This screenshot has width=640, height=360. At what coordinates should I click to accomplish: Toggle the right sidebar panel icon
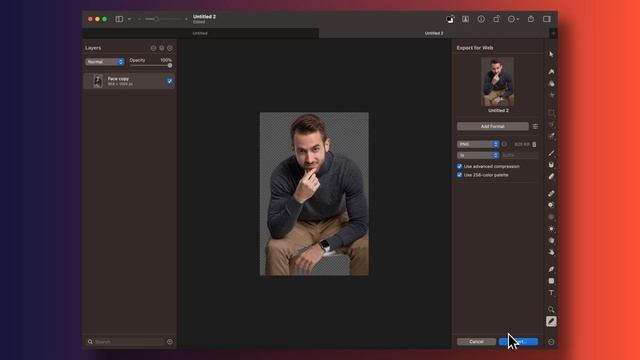click(x=547, y=19)
